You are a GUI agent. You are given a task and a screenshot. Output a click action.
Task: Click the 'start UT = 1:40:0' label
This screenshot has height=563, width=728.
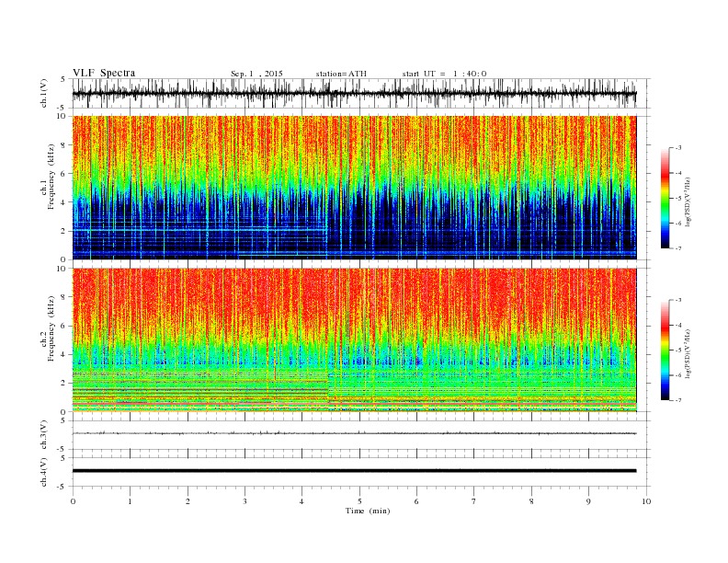[444, 74]
